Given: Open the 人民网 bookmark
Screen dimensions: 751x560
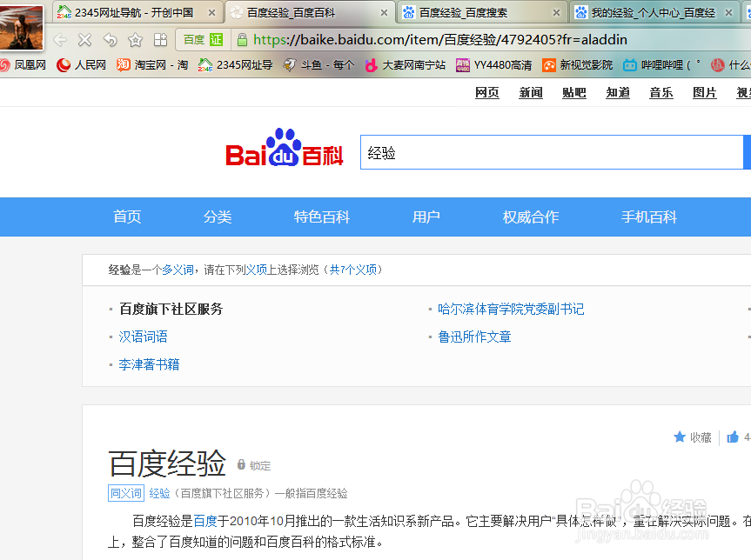Looking at the screenshot, I should coord(81,64).
